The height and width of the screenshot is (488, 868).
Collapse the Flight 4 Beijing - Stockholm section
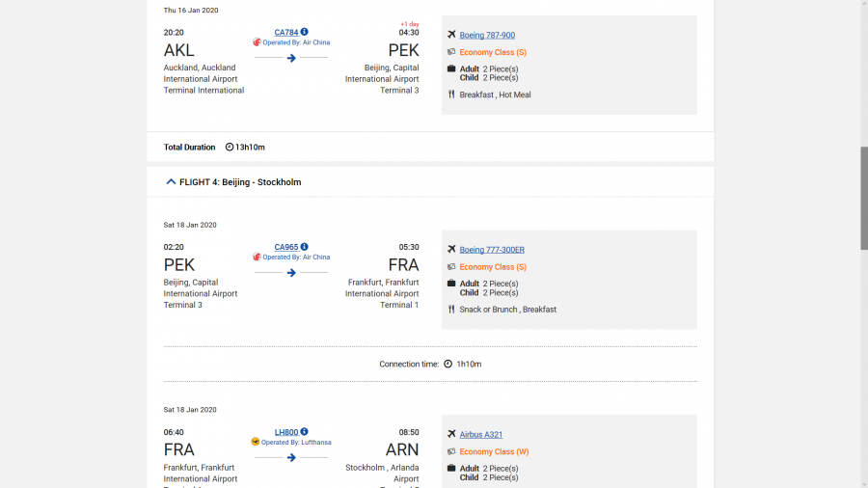point(171,181)
